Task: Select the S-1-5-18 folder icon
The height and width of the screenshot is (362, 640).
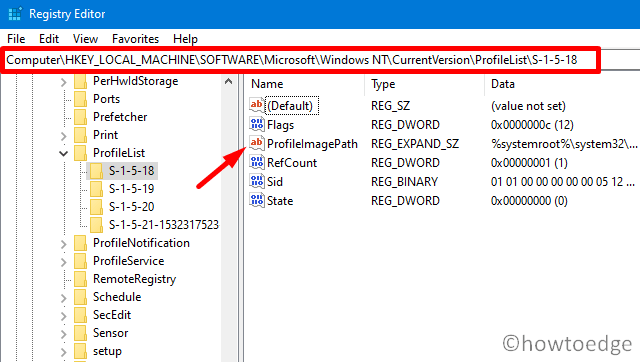Action: click(x=96, y=171)
